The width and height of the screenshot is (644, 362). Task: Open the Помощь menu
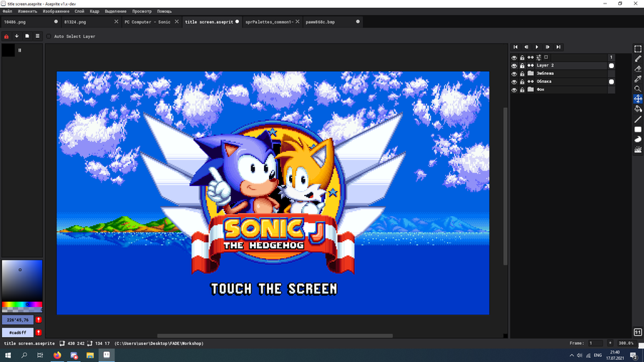click(165, 11)
